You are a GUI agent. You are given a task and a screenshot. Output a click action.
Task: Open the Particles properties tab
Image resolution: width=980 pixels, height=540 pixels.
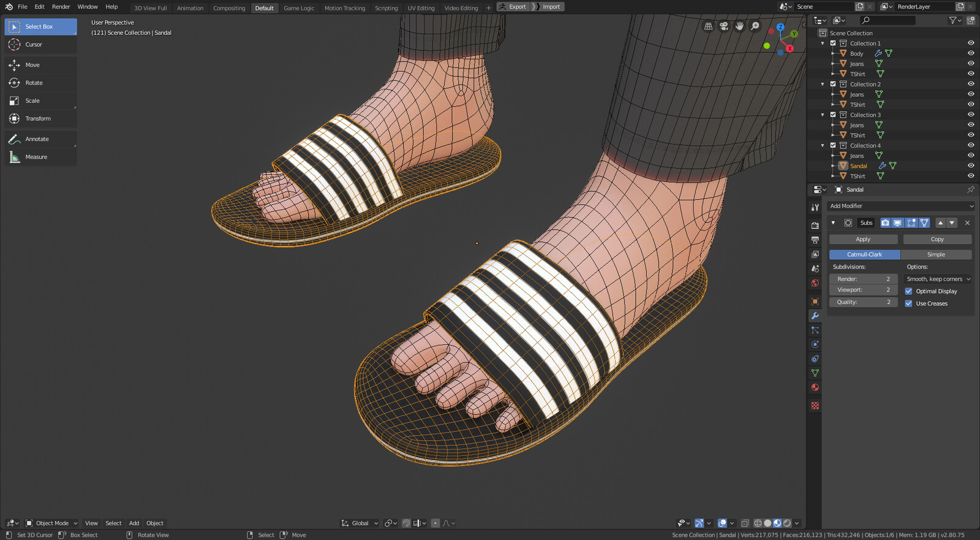coord(815,330)
